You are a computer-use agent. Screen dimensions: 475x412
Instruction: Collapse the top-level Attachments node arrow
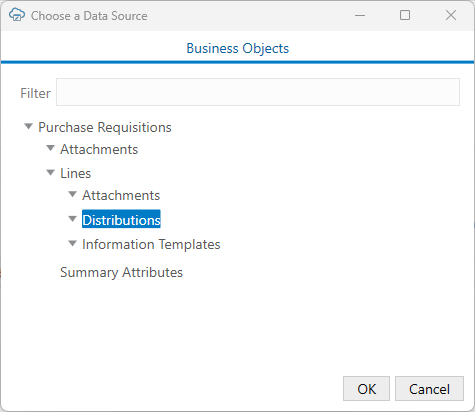50,148
